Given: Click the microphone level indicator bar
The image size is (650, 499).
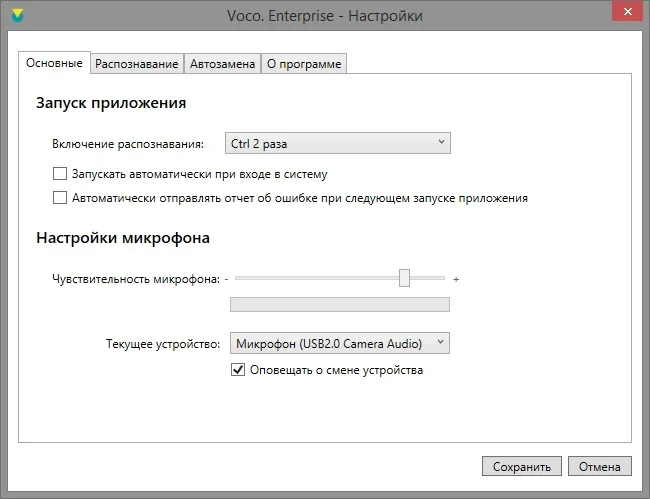Looking at the screenshot, I should pyautogui.click(x=340, y=305).
